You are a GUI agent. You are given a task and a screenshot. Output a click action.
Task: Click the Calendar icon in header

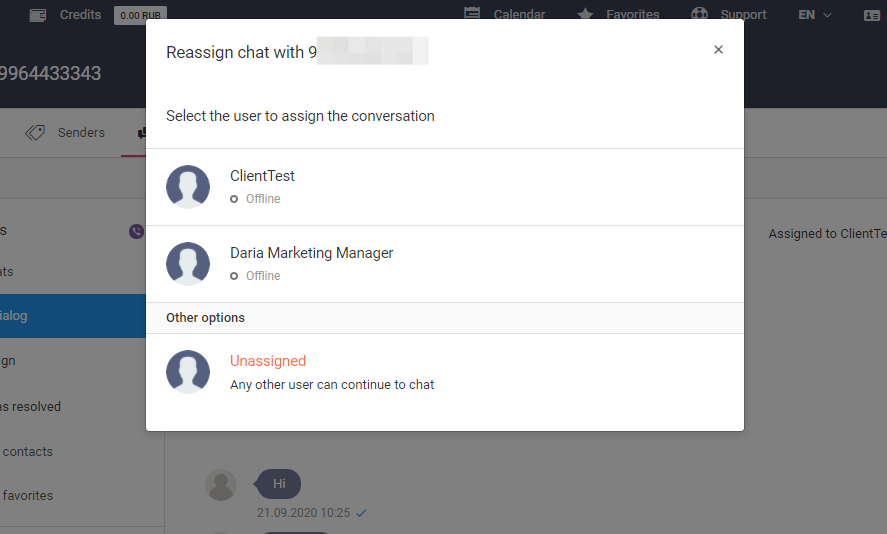click(472, 14)
